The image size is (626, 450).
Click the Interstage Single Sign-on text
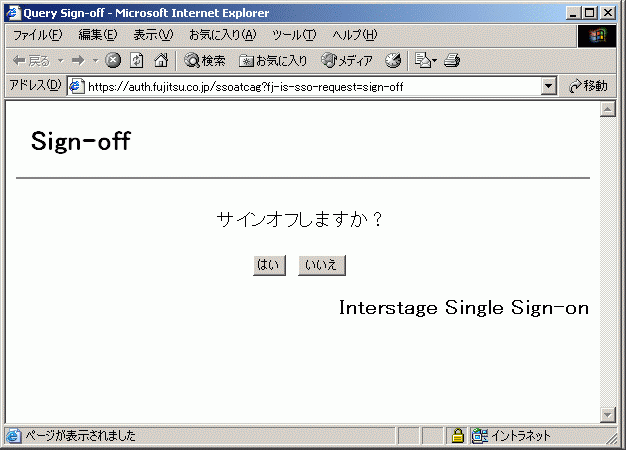(464, 308)
